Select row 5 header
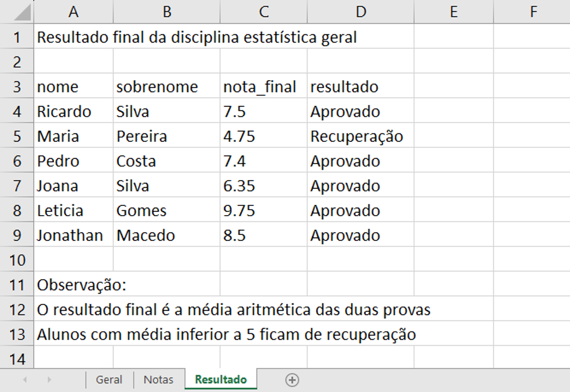Screen dimensions: 570x392 [17, 137]
